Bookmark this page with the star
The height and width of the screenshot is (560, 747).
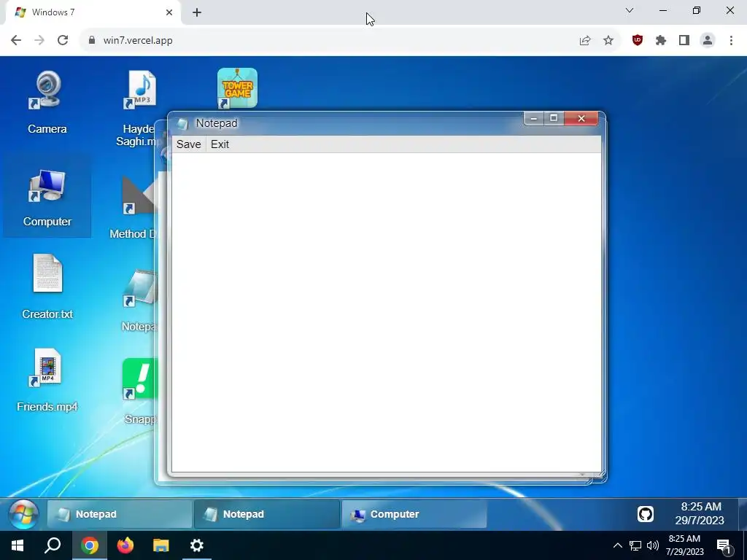point(608,41)
